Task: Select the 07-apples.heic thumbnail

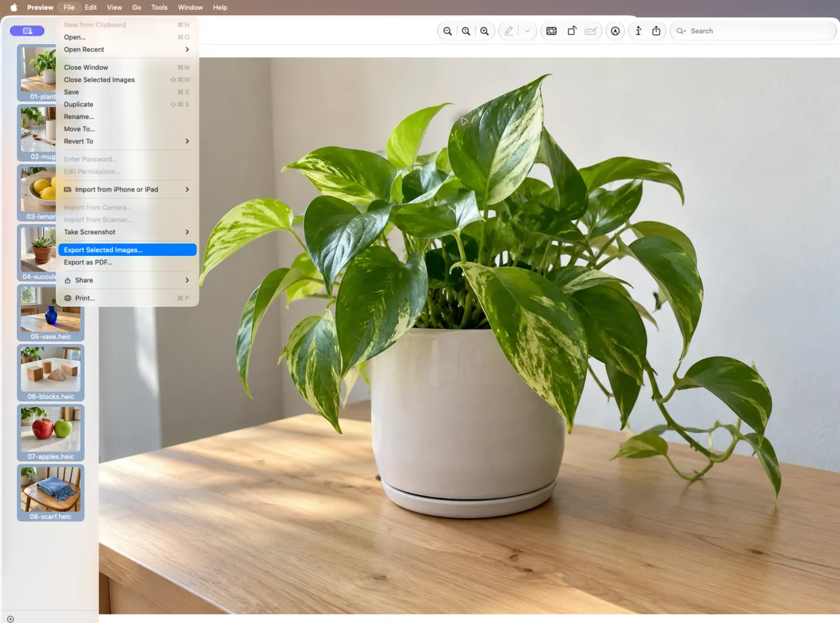Action: pyautogui.click(x=50, y=433)
